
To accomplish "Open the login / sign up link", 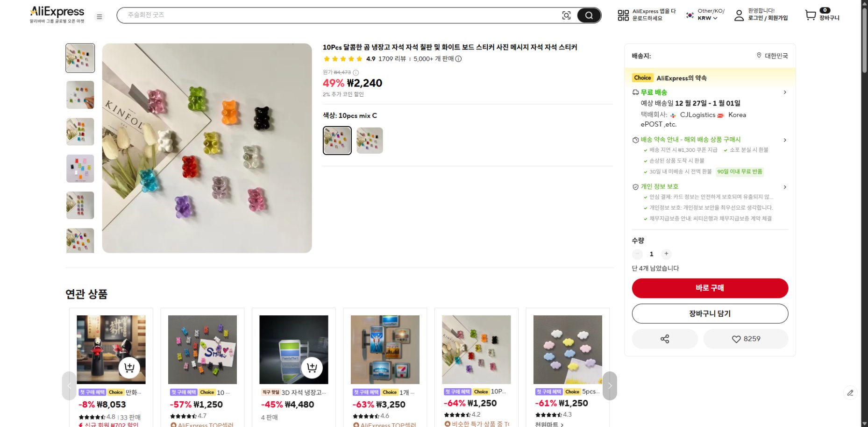I will point(768,18).
